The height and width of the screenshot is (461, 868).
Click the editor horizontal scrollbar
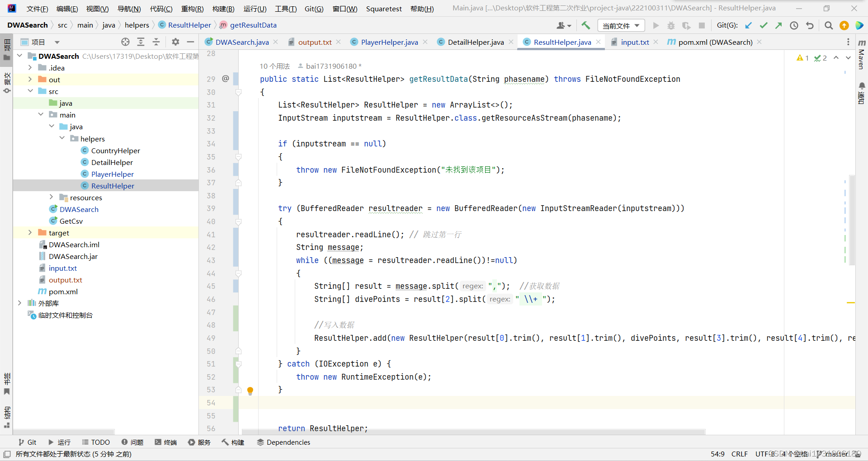pyautogui.click(x=474, y=432)
